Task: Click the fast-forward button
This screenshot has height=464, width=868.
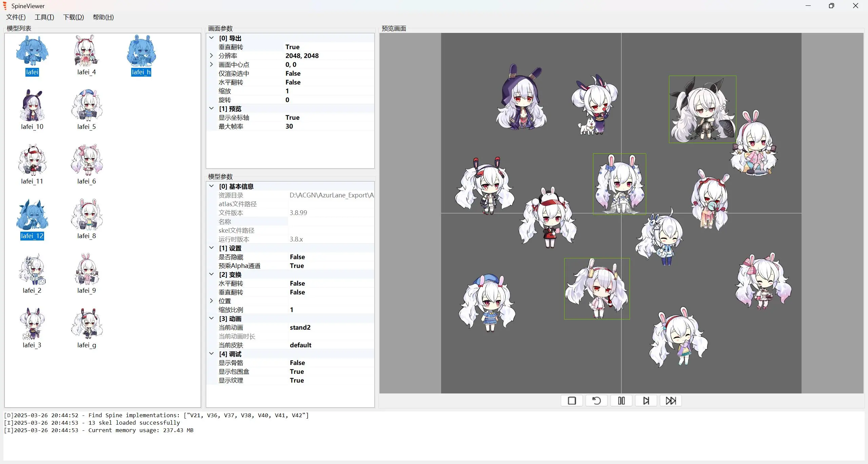Action: (x=671, y=401)
